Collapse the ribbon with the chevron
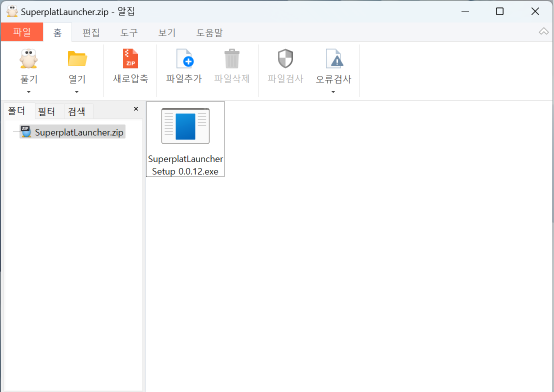 [544, 32]
